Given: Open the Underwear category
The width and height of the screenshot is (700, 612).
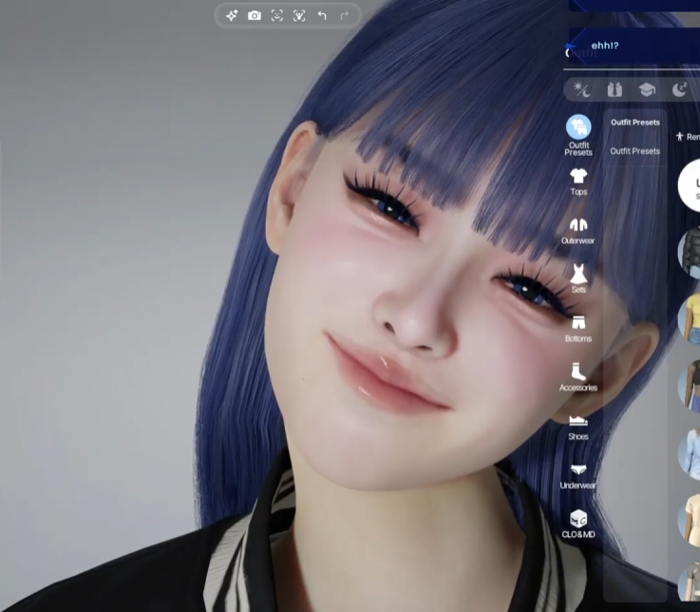Looking at the screenshot, I should 578,477.
